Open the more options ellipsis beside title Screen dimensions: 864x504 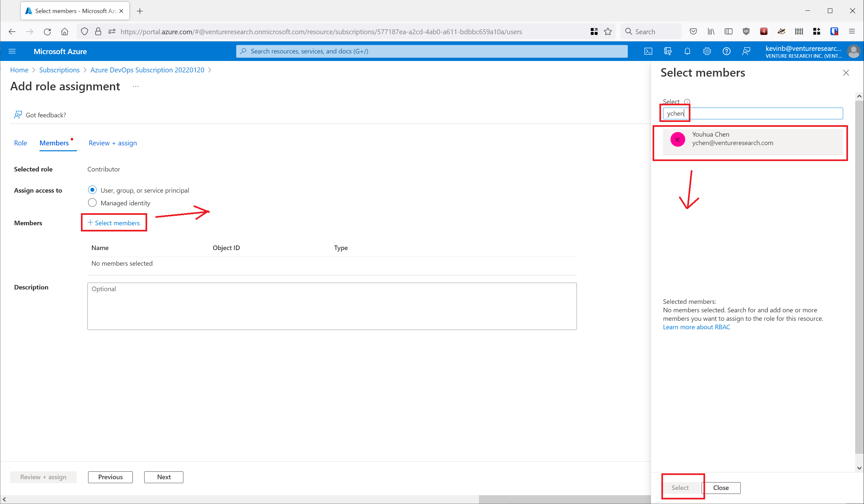tap(136, 86)
